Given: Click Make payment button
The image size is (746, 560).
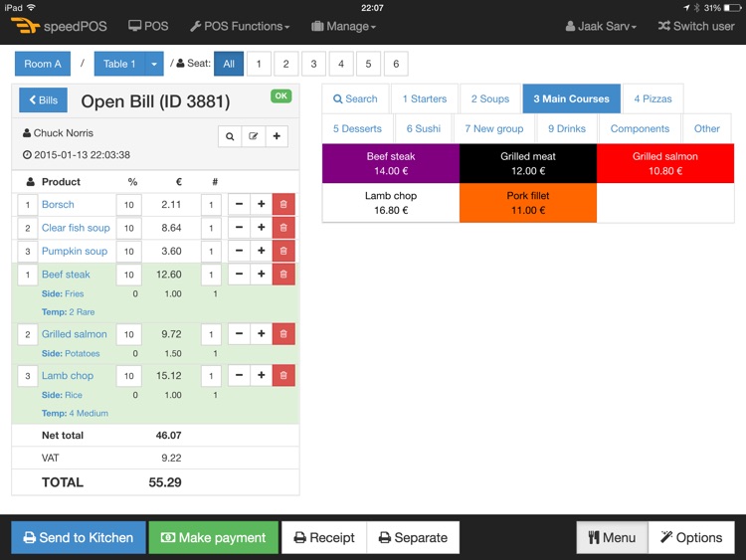Looking at the screenshot, I should (x=214, y=538).
